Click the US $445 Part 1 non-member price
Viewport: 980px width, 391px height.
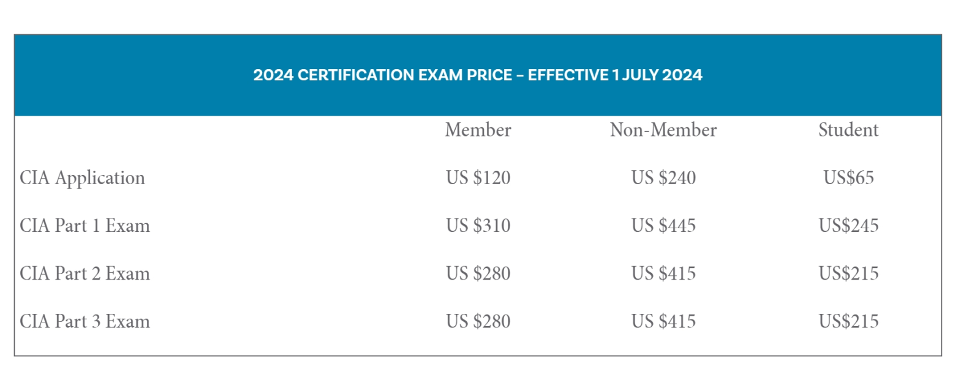pyautogui.click(x=663, y=226)
